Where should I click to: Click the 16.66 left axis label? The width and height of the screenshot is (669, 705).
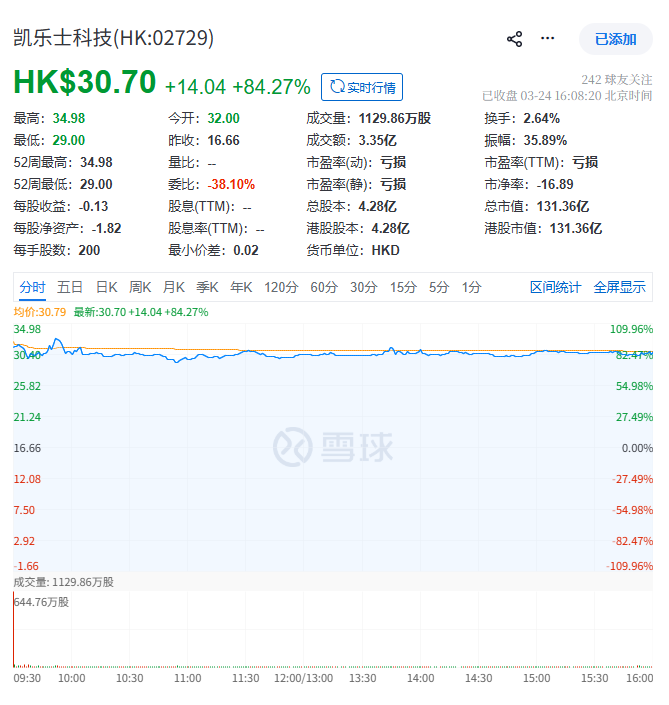pos(27,448)
